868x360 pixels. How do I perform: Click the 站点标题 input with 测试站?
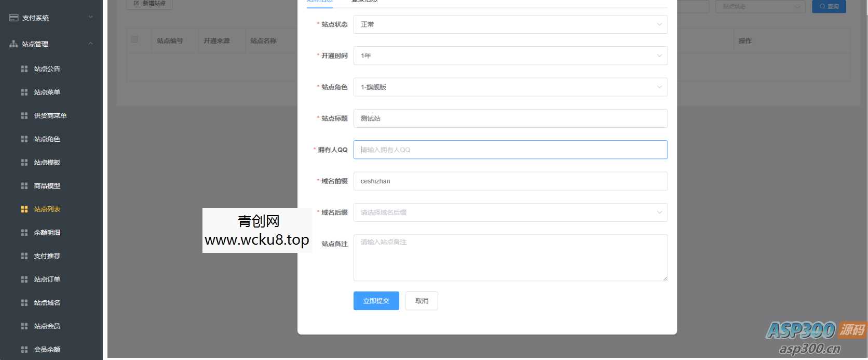[x=510, y=118]
